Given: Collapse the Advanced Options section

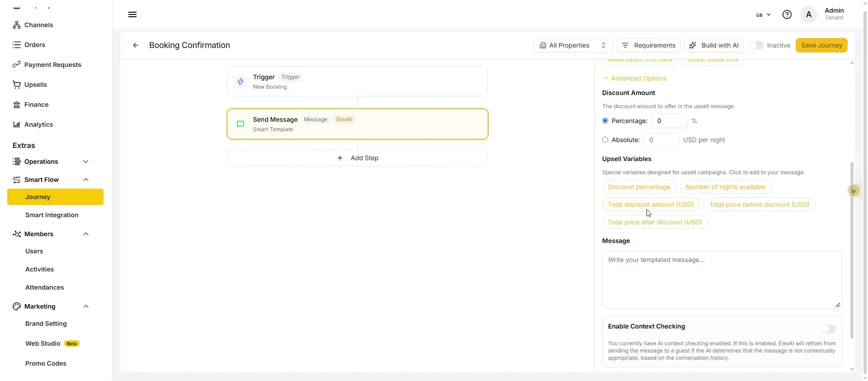Looking at the screenshot, I should click(x=635, y=78).
